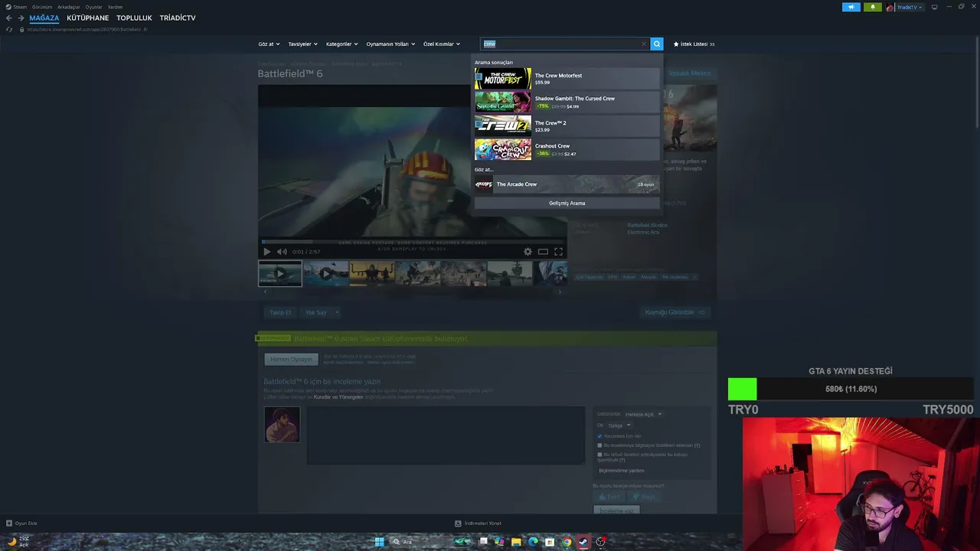Open the Arkadaşlar menu
Image resolution: width=980 pixels, height=551 pixels.
69,7
